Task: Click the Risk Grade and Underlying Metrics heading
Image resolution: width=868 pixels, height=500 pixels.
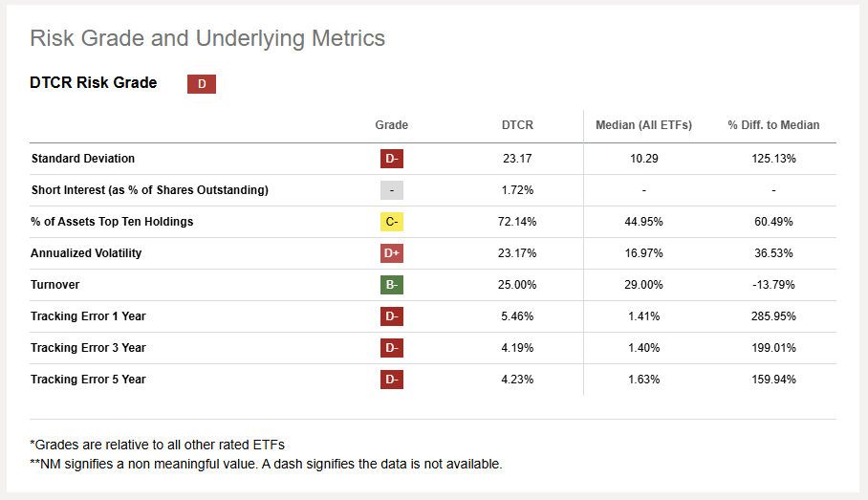Action: tap(207, 38)
